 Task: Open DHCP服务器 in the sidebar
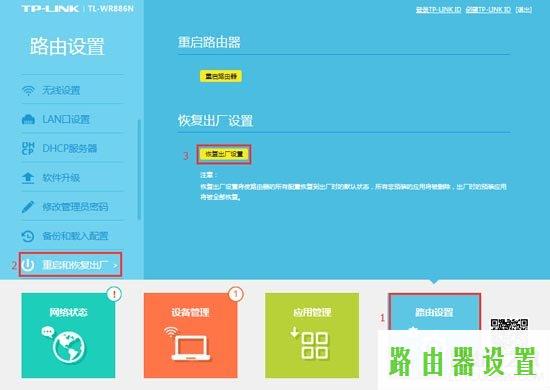coord(72,148)
